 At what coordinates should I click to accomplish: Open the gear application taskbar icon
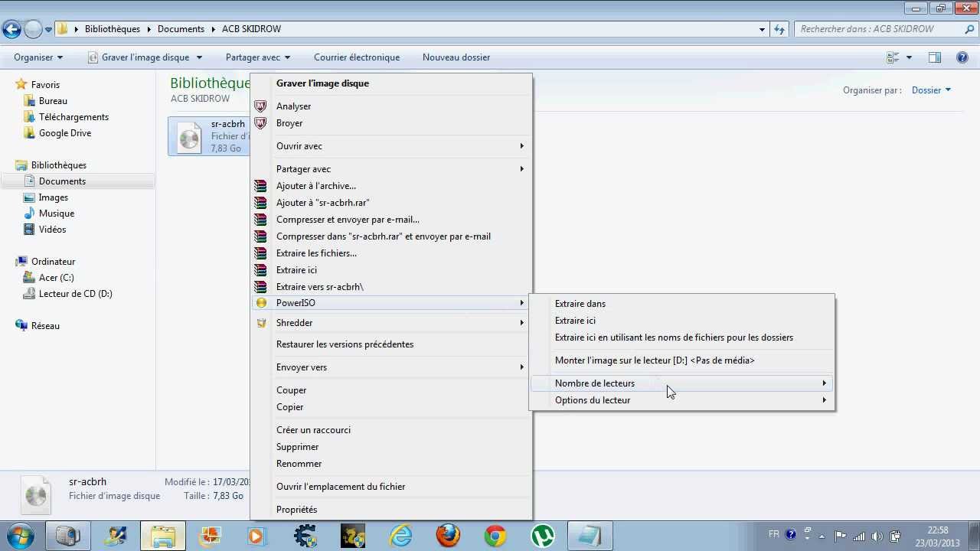305,536
